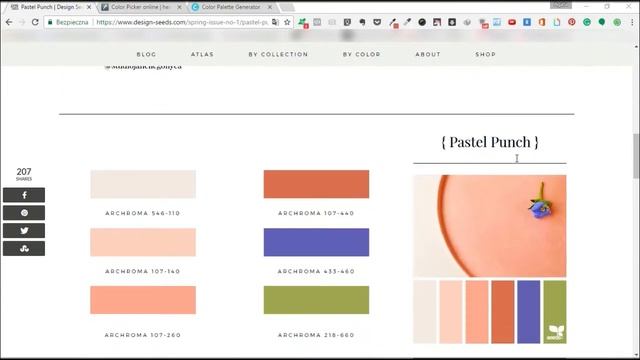Open the Pocket extension icon

377,22
